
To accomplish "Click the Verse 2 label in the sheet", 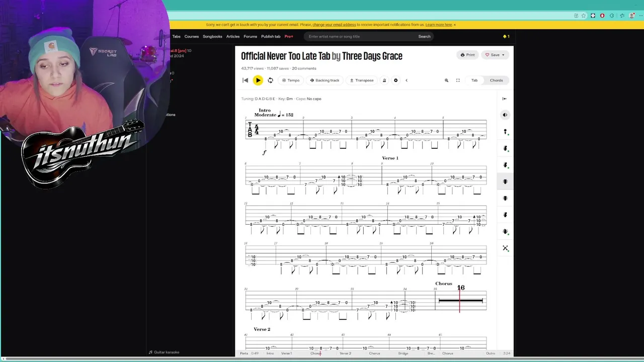I will (x=262, y=329).
